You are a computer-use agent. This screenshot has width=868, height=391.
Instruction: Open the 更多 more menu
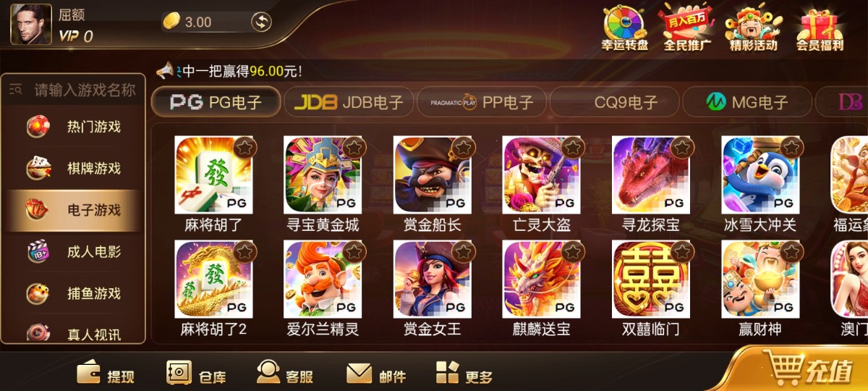[464, 374]
